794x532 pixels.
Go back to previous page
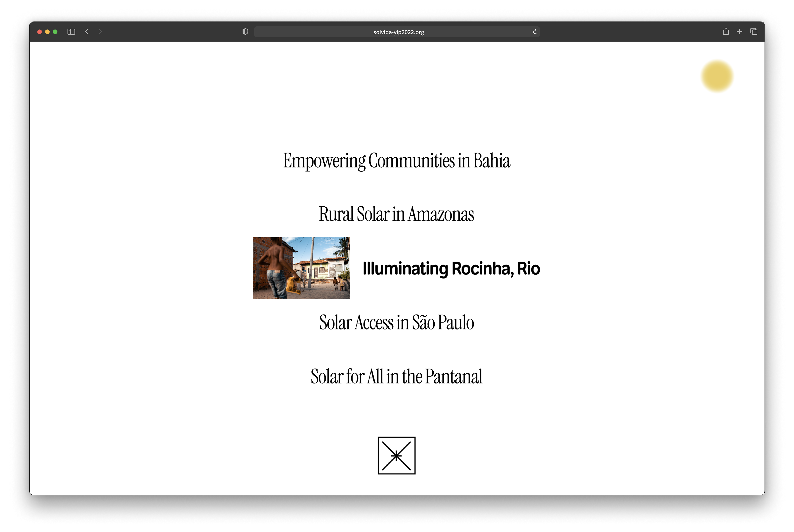click(x=87, y=32)
